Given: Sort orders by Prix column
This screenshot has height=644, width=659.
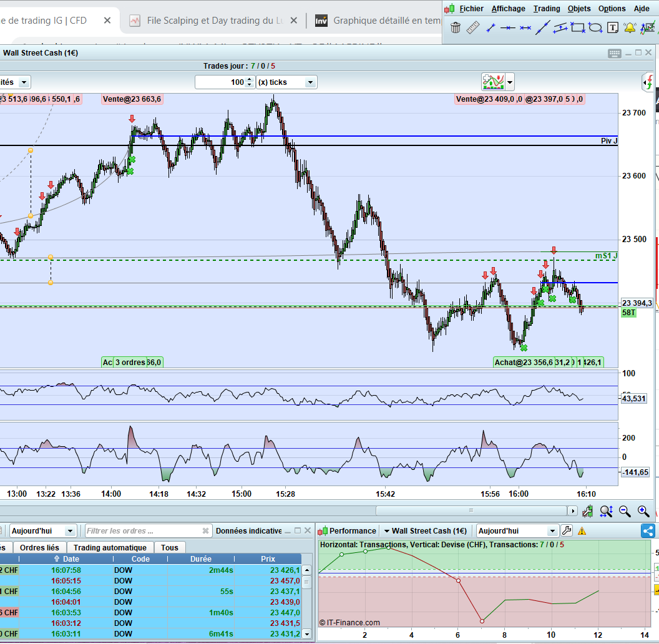Looking at the screenshot, I should [268, 559].
